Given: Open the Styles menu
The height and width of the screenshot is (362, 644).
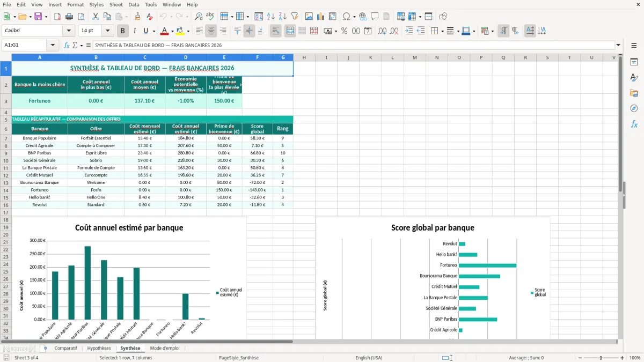Looking at the screenshot, I should coord(97,4).
